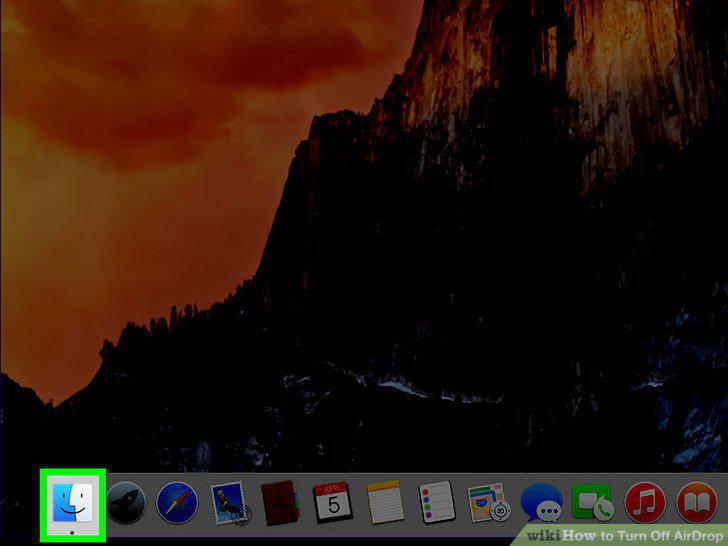Open Finder from the Dock

point(72,503)
